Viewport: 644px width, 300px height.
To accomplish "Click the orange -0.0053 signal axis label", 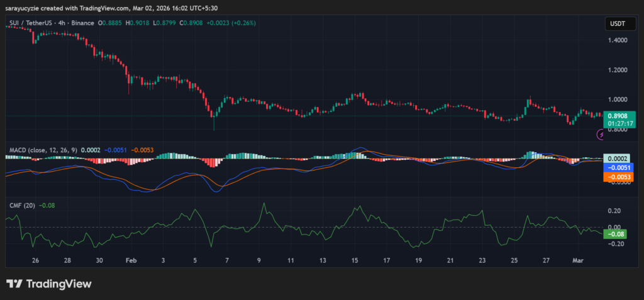I will click(x=619, y=177).
